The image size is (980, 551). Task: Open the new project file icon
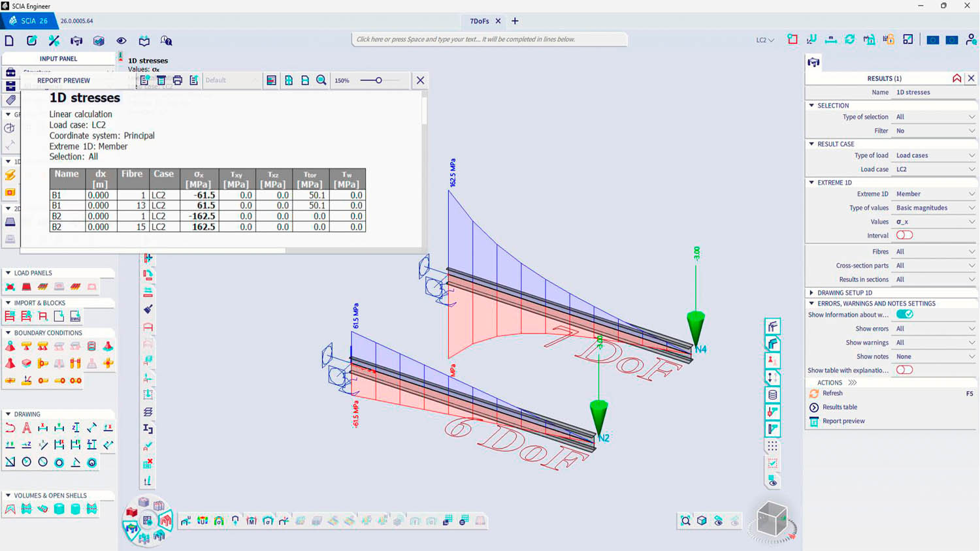coord(9,40)
